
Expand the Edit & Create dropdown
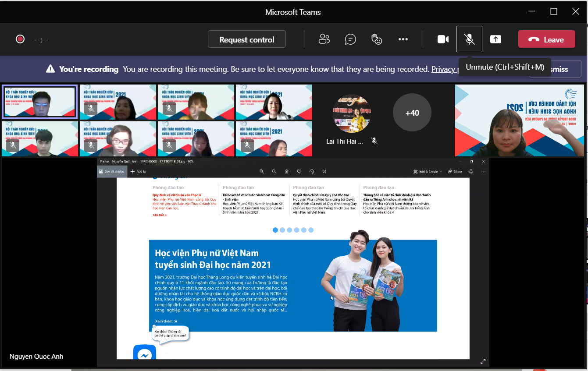428,172
